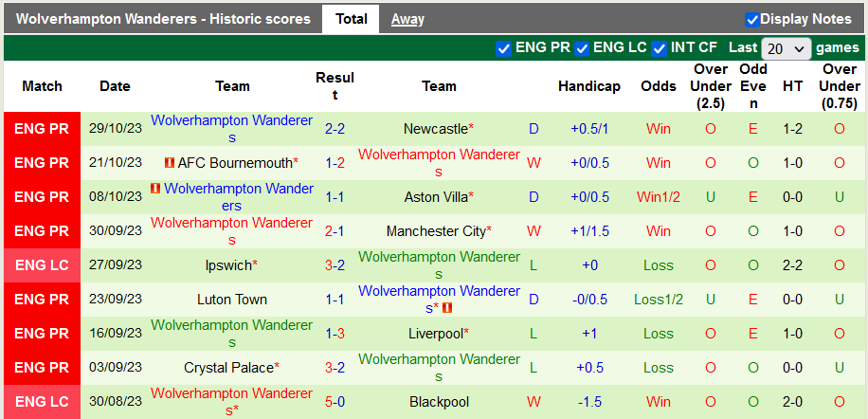Click the Handicap column header

pyautogui.click(x=589, y=86)
